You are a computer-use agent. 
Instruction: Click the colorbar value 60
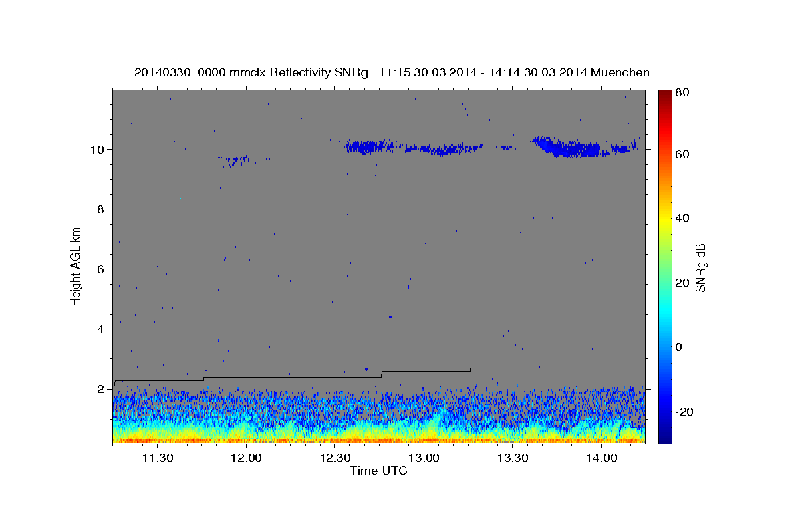pyautogui.click(x=682, y=154)
